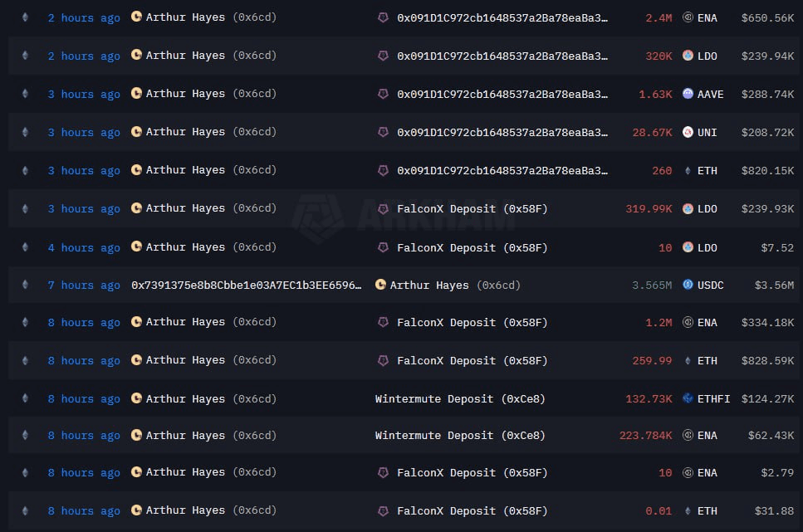Image resolution: width=803 pixels, height=532 pixels.
Task: Click Arthur Hayes avatar on the 7 hours ago row
Action: tap(380, 285)
